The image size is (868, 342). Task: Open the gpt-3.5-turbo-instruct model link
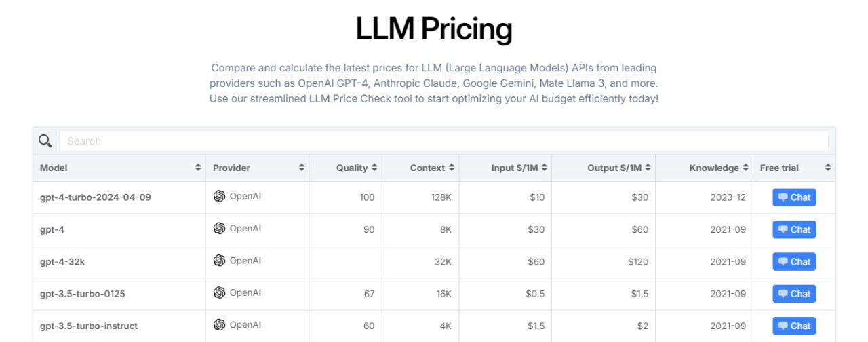point(89,326)
